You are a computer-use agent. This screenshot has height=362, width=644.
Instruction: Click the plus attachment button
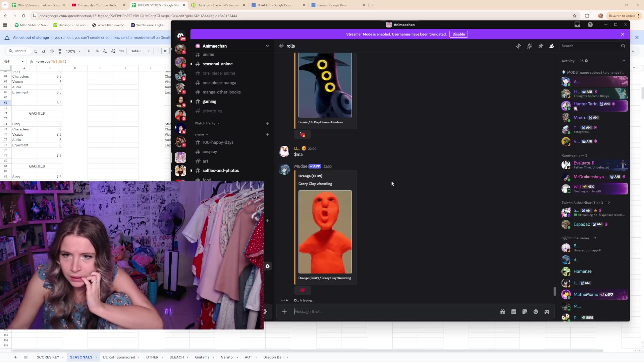pyautogui.click(x=284, y=312)
